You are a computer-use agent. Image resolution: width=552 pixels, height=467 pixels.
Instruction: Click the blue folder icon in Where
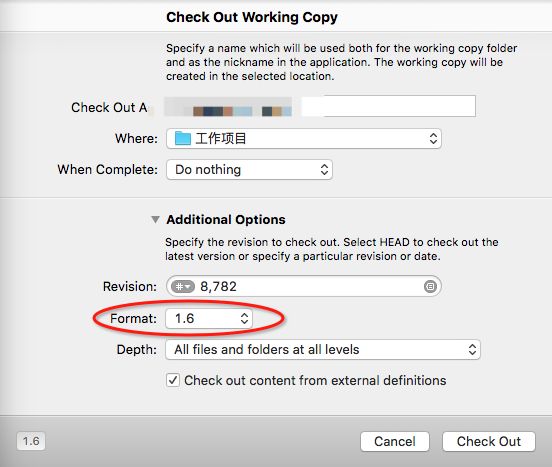tap(183, 138)
